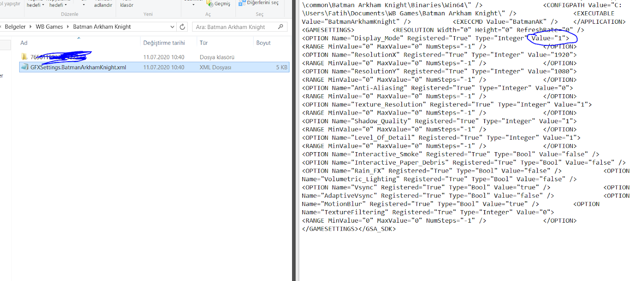Image resolution: width=644 pixels, height=281 pixels.
Task: Click Name="Interactive_Paper_Debris" in the XML text
Action: [x=390, y=162]
